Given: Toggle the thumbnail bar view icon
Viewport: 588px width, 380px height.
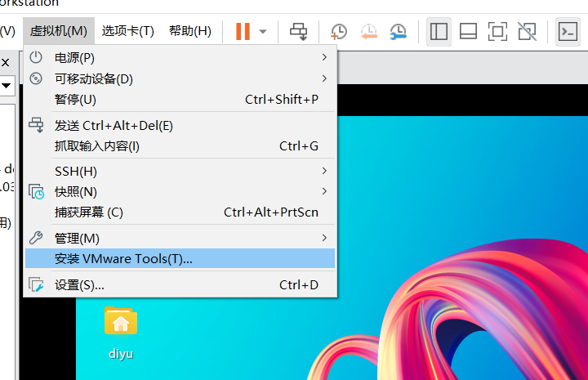Looking at the screenshot, I should tap(468, 32).
